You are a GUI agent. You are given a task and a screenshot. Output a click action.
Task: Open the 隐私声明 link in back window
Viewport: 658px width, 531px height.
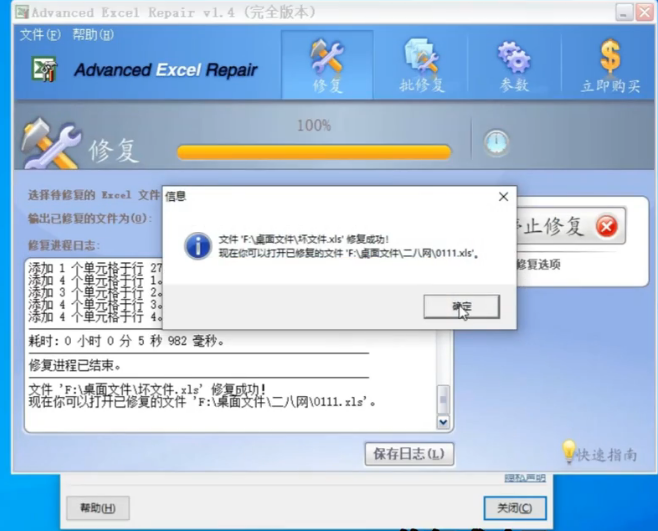tap(525, 478)
